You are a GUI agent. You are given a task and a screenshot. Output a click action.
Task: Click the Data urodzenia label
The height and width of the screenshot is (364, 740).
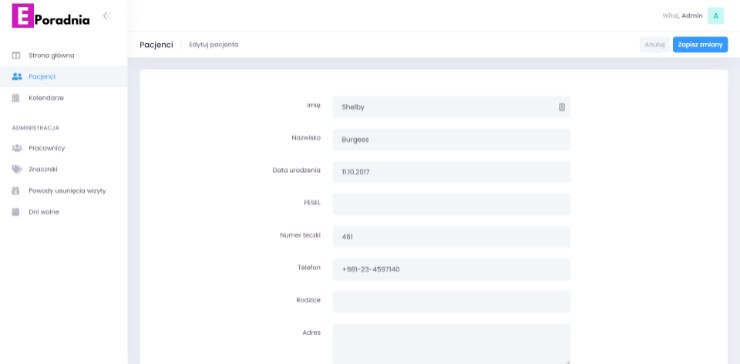tap(297, 170)
